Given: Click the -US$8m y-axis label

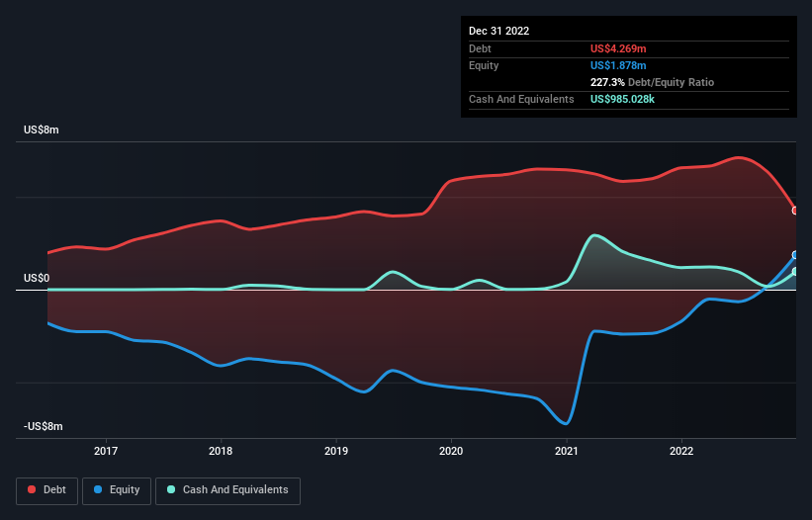Looking at the screenshot, I should tap(44, 426).
